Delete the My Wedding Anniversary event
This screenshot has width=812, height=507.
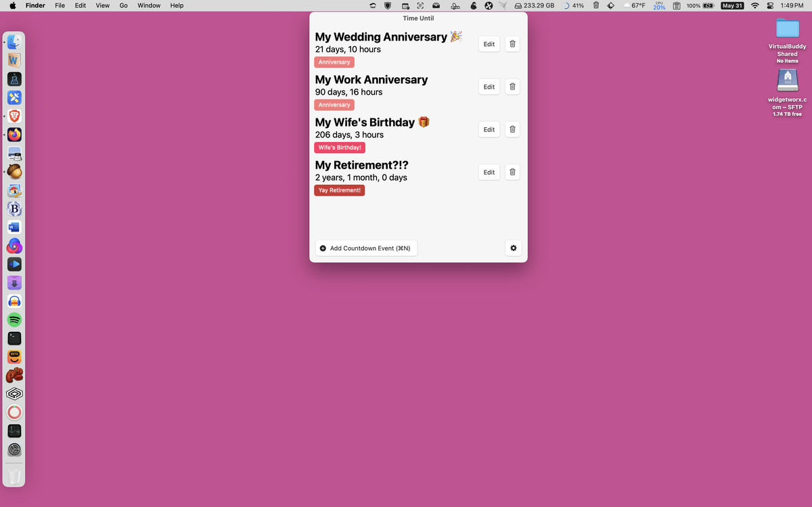pyautogui.click(x=512, y=44)
